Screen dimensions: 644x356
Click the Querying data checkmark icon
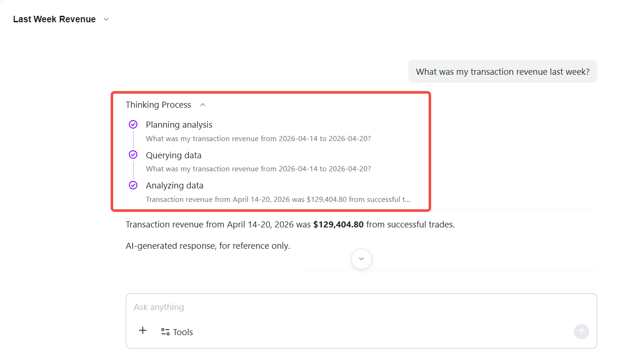coord(133,155)
